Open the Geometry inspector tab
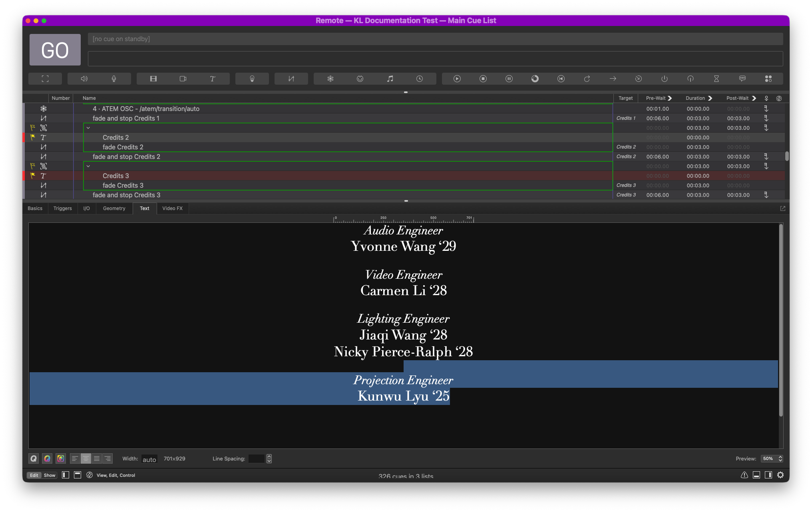Image resolution: width=812 pixels, height=512 pixels. point(114,208)
